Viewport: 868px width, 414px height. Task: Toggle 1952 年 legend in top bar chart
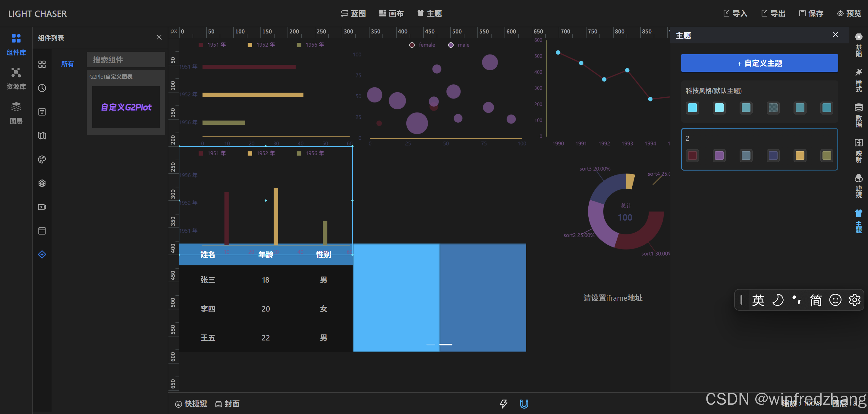262,45
